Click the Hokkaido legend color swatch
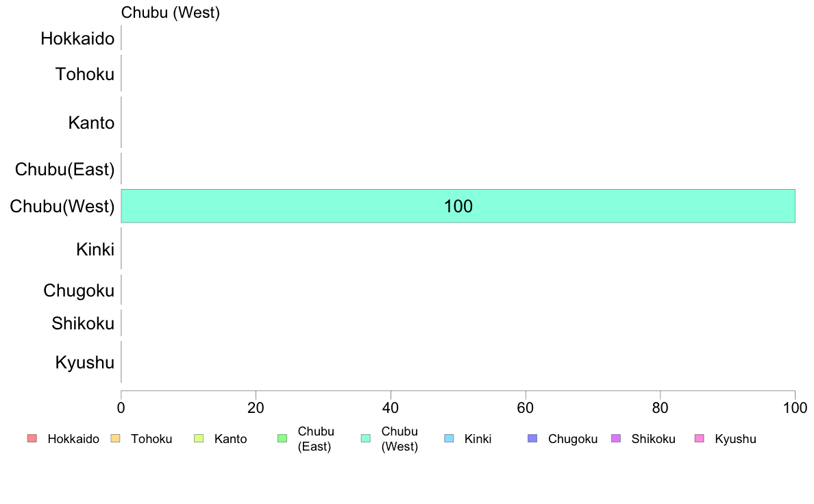This screenshot has height=504, width=814. [x=32, y=438]
